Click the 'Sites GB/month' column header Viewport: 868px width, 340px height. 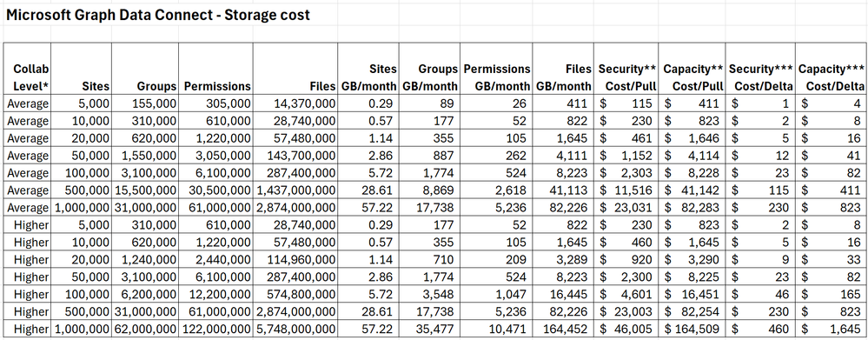point(368,69)
